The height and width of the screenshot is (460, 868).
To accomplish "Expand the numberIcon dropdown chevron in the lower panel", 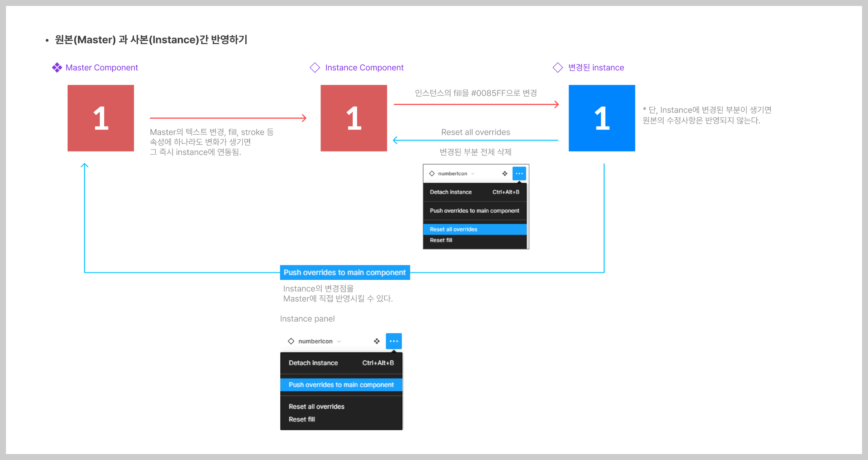I will pos(339,342).
